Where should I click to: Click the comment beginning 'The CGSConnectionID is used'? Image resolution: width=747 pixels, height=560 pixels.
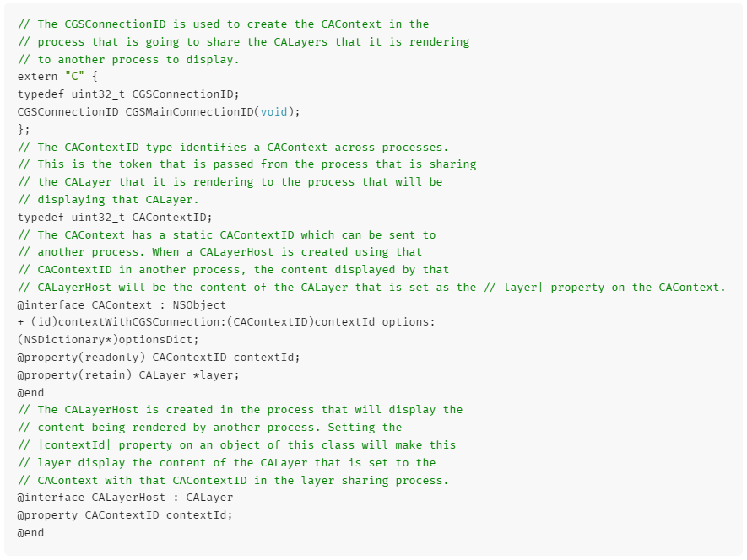coord(224,24)
